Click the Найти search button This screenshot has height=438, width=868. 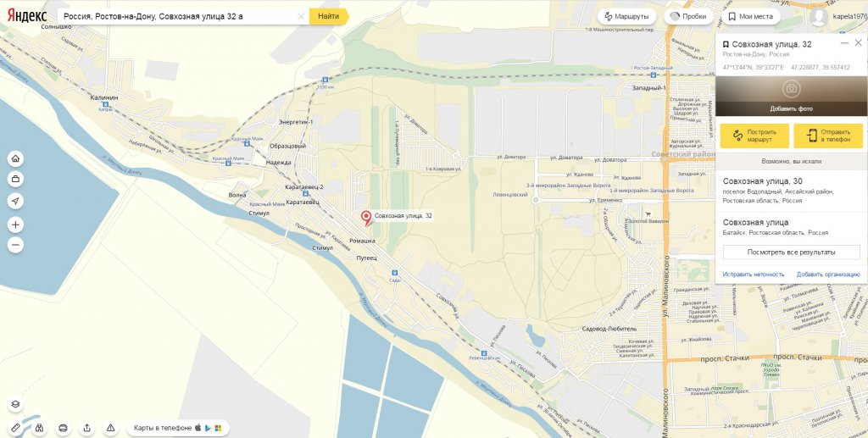pyautogui.click(x=329, y=17)
